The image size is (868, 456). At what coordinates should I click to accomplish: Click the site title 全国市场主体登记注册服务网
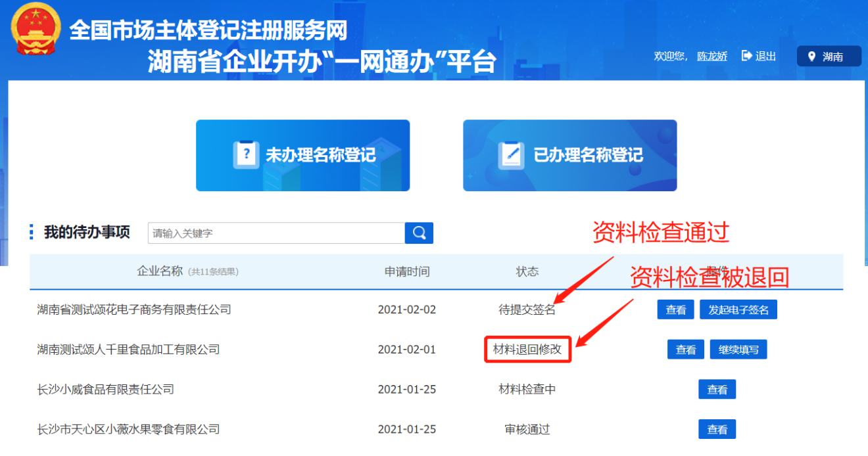tap(208, 30)
